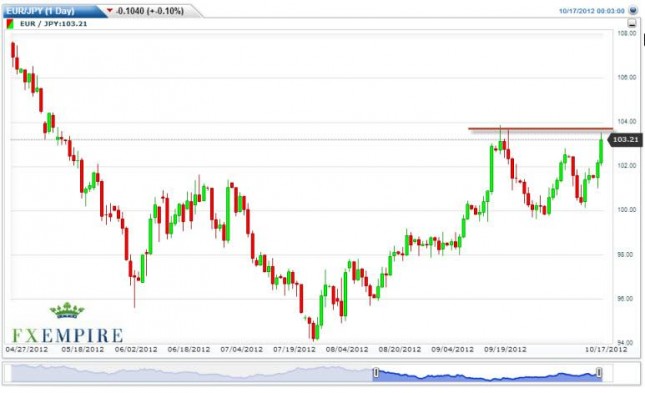Image resolution: width=645 pixels, height=393 pixels.
Task: Click the 08/20/2012 date label
Action: point(399,349)
